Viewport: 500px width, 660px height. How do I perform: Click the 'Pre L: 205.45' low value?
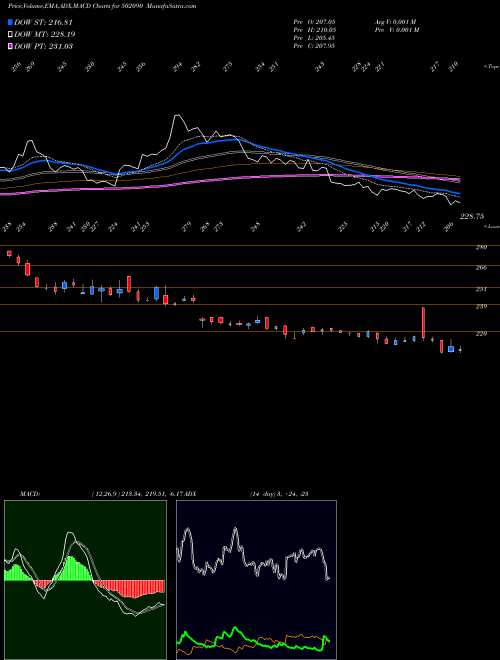314,38
